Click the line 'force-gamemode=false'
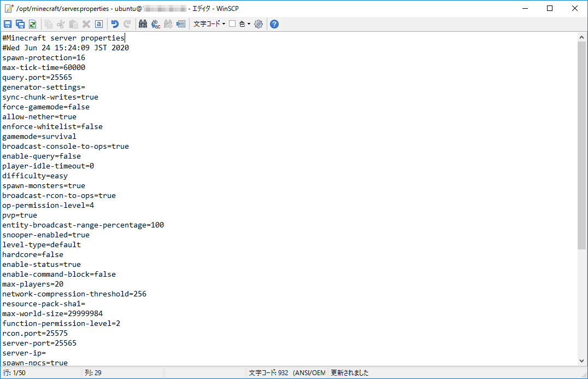Image resolution: width=588 pixels, height=379 pixels. pyautogui.click(x=46, y=107)
